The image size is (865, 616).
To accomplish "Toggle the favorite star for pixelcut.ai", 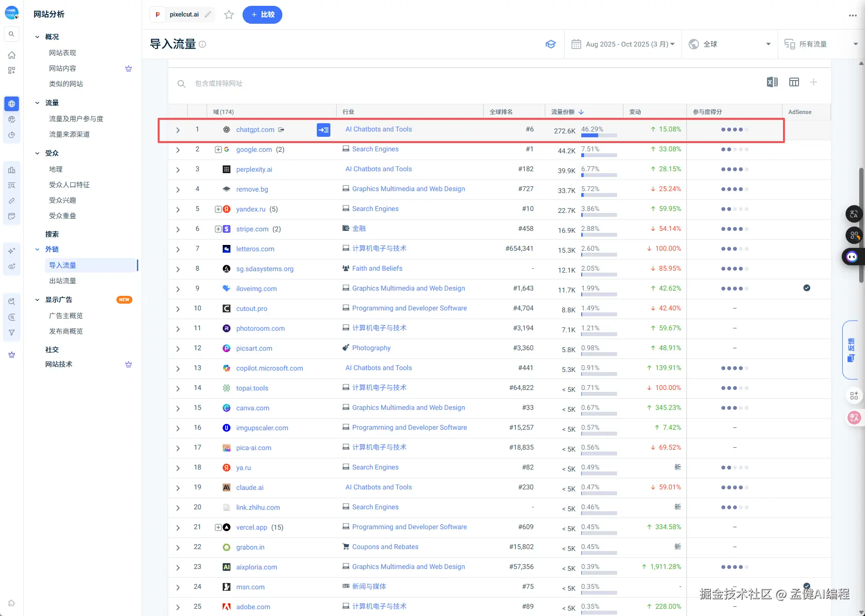I will 229,15.
